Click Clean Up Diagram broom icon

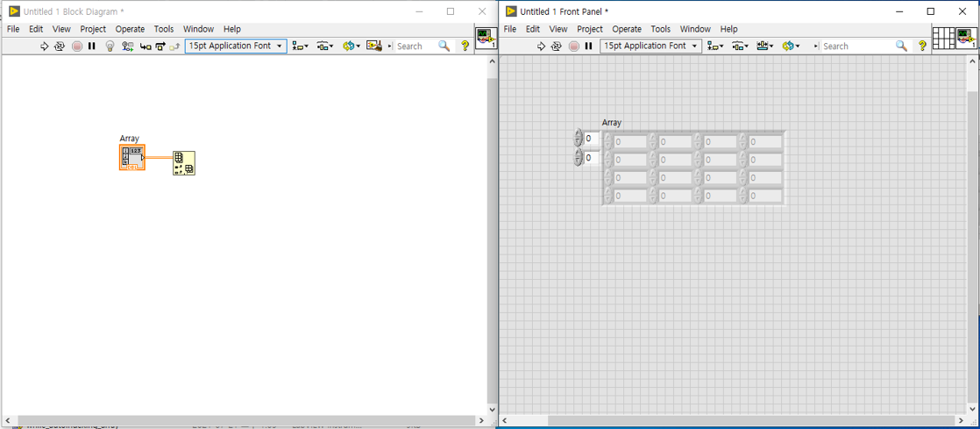373,46
